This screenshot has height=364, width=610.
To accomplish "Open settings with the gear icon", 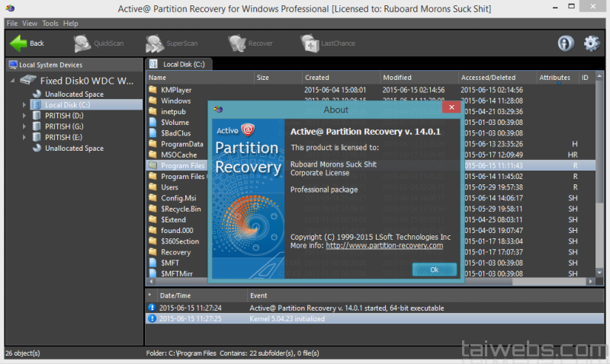I will [x=591, y=43].
